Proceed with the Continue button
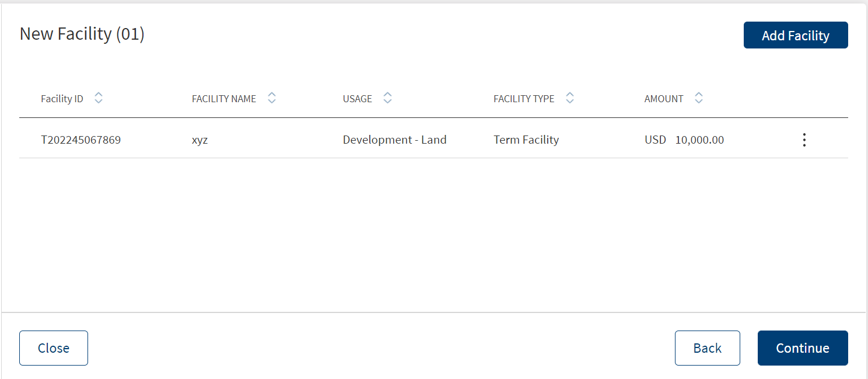The height and width of the screenshot is (379, 868). tap(803, 348)
